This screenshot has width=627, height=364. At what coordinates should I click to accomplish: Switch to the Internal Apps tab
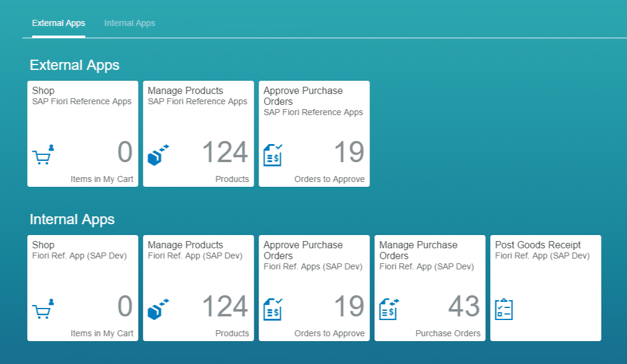[x=129, y=23]
